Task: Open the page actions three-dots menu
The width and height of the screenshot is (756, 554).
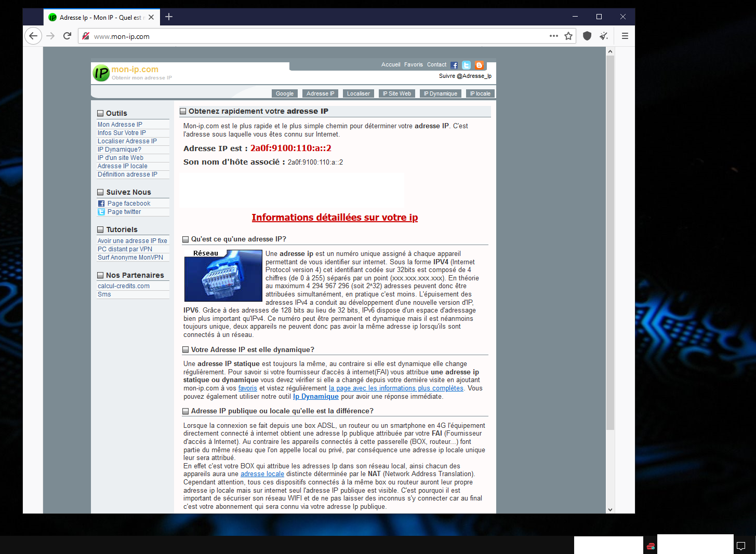Action: point(554,36)
